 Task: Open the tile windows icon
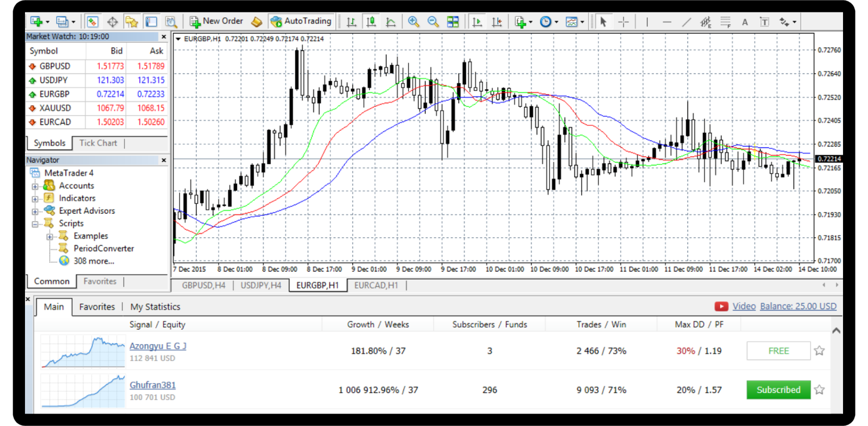[x=452, y=22]
